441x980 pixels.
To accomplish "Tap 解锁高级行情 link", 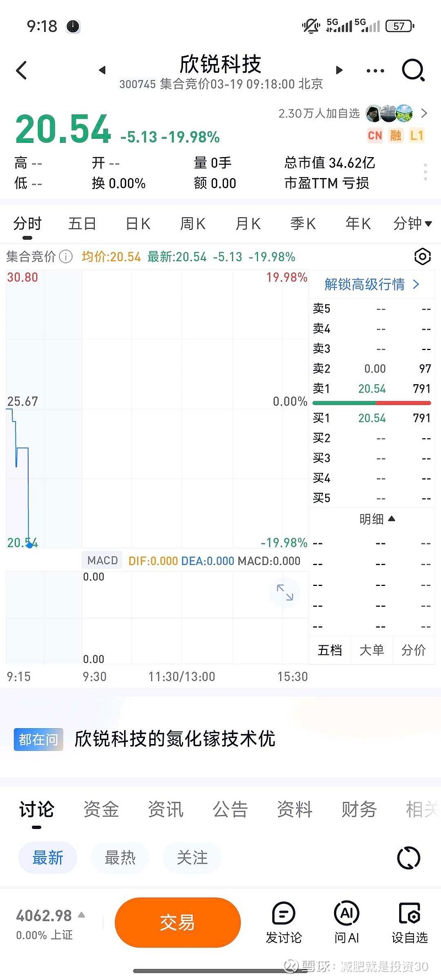I will click(x=372, y=284).
